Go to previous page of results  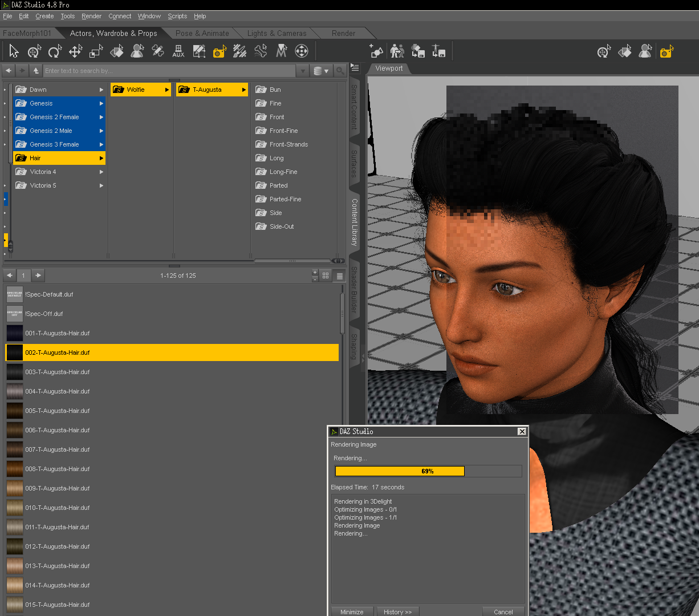coord(10,275)
